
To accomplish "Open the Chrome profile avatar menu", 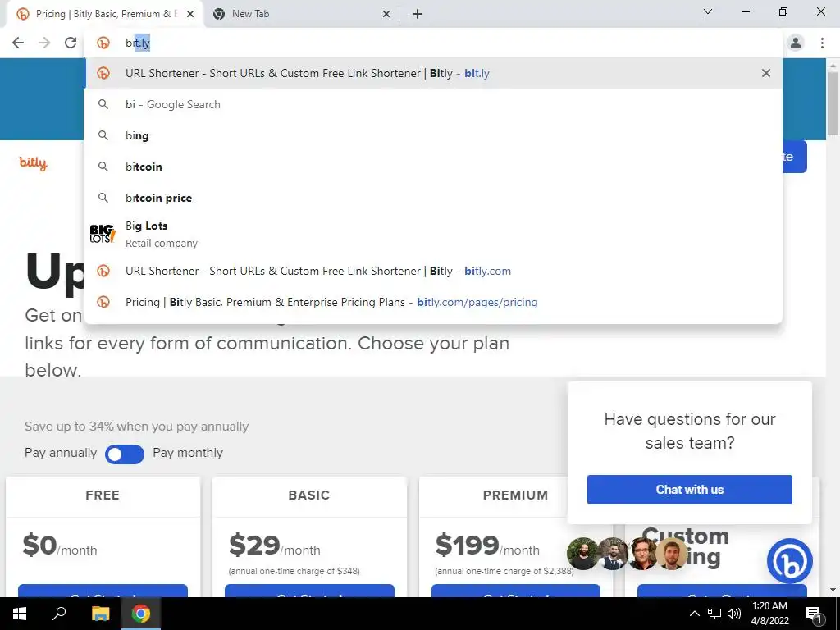I will pyautogui.click(x=796, y=43).
